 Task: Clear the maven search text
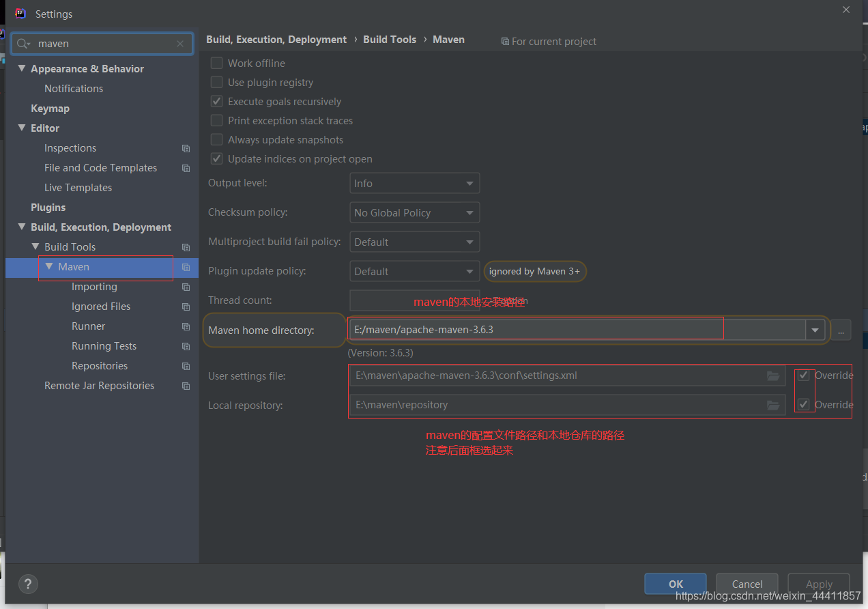point(180,44)
